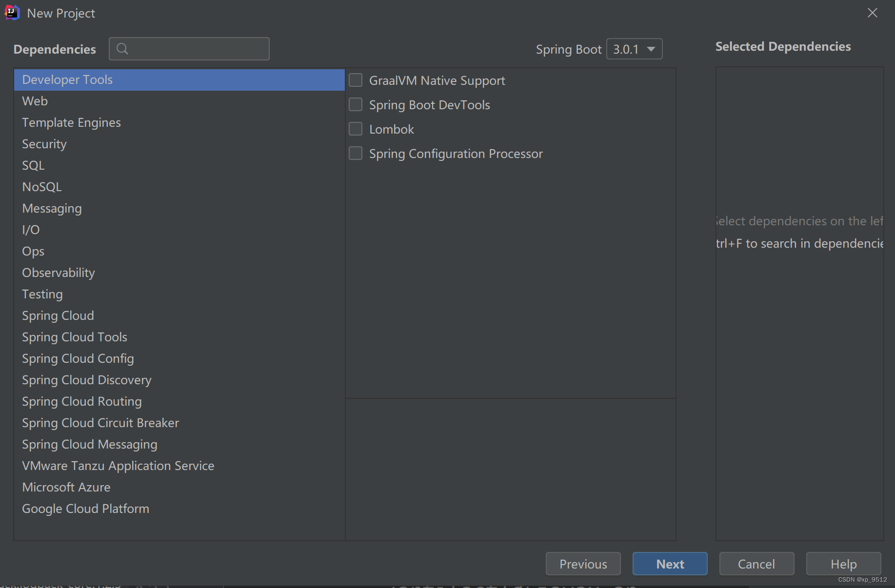The width and height of the screenshot is (895, 588).
Task: Select the Security category
Action: 179,144
